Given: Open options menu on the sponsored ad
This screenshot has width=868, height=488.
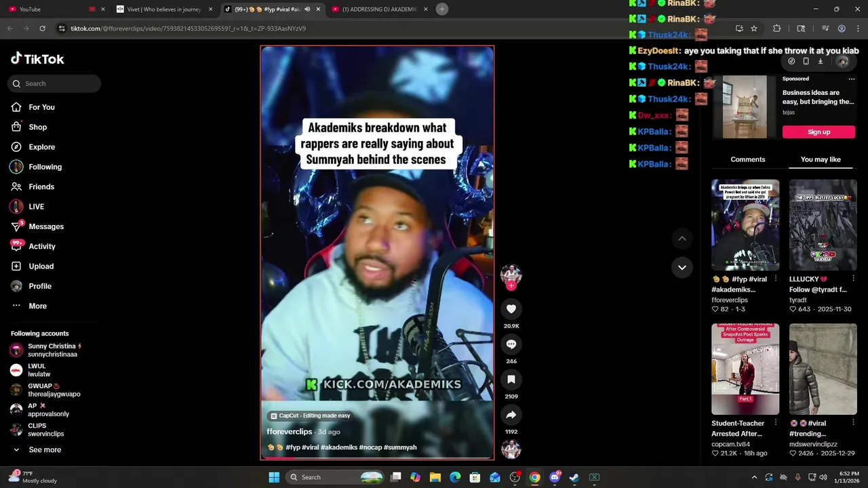Looking at the screenshot, I should pyautogui.click(x=852, y=79).
